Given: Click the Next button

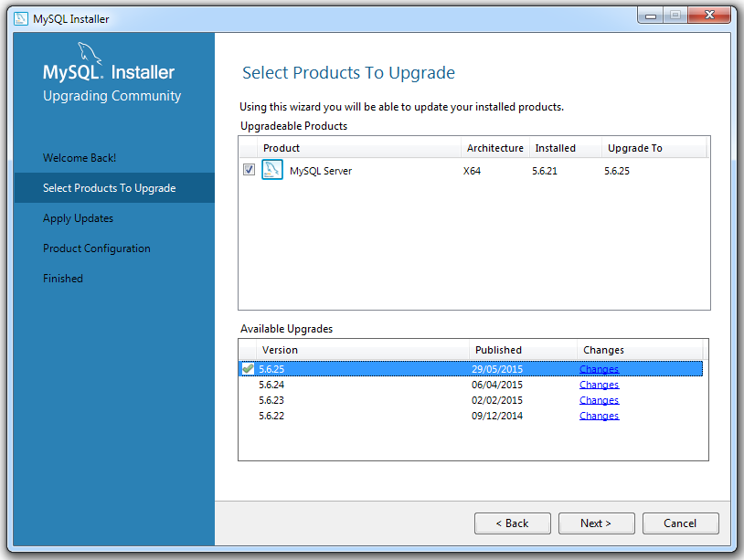Looking at the screenshot, I should tap(597, 523).
